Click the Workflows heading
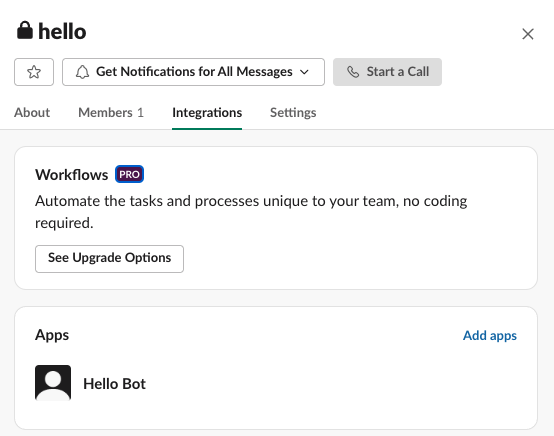The width and height of the screenshot is (554, 436). tap(72, 175)
